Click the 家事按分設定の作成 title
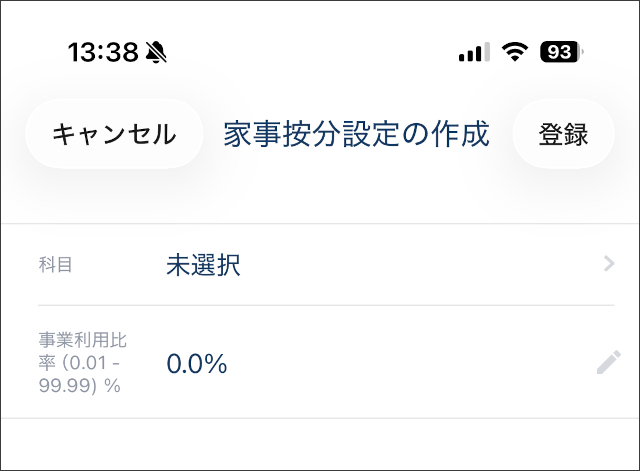This screenshot has height=471, width=640. point(357,134)
